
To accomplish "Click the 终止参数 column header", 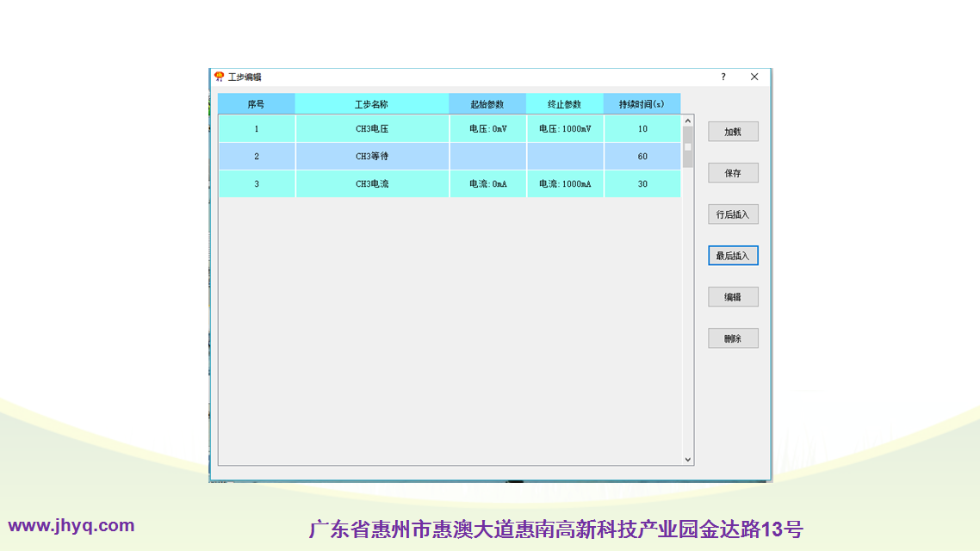I will tap(565, 104).
